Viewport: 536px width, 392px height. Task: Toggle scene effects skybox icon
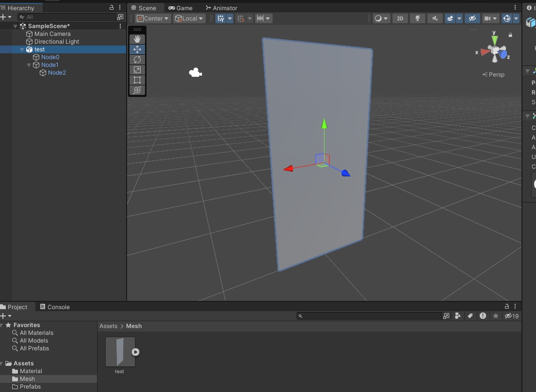click(x=450, y=18)
